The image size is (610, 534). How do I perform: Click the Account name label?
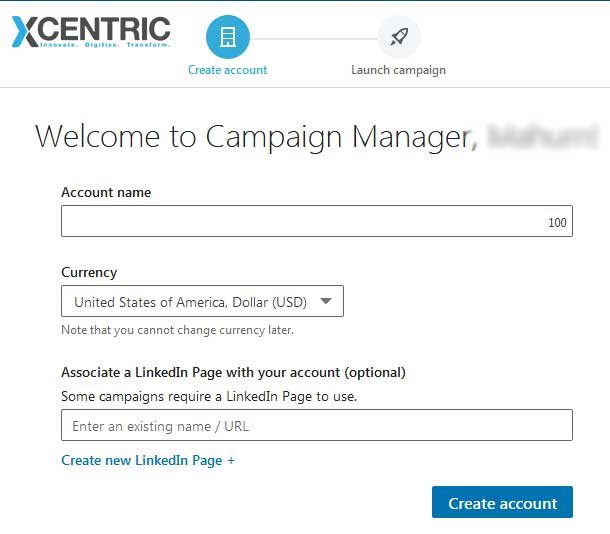tap(106, 192)
